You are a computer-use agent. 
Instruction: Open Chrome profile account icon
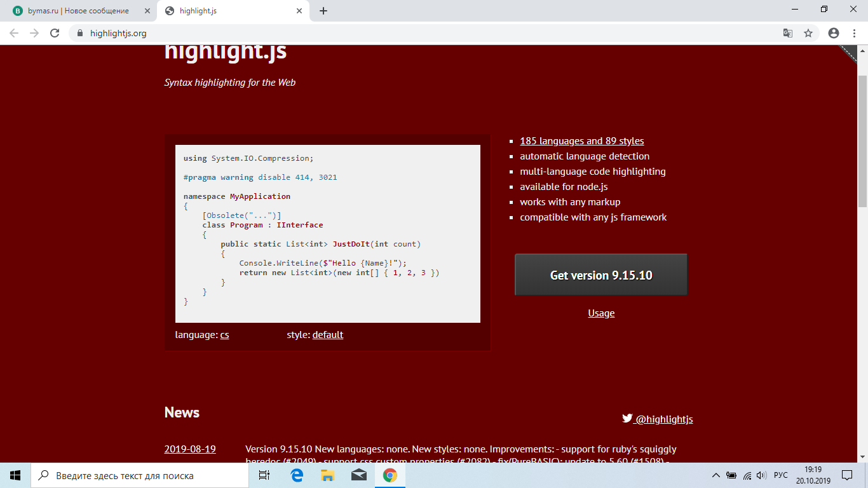(x=834, y=33)
